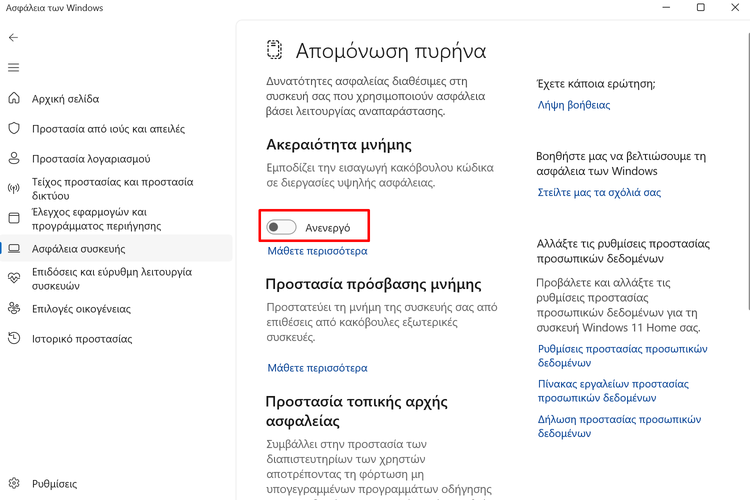This screenshot has width=750, height=500.
Task: Click the app and browser control icon
Action: click(x=14, y=218)
